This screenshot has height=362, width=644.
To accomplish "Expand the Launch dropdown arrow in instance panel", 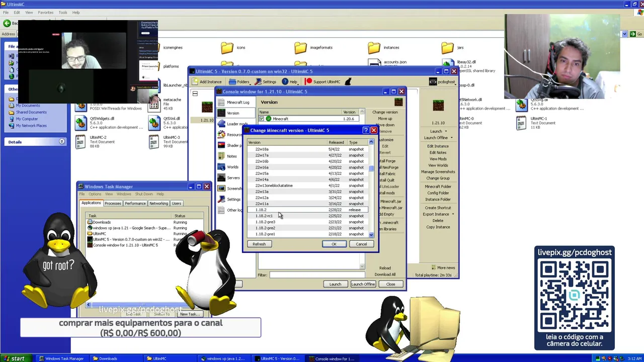I will 447,131.
